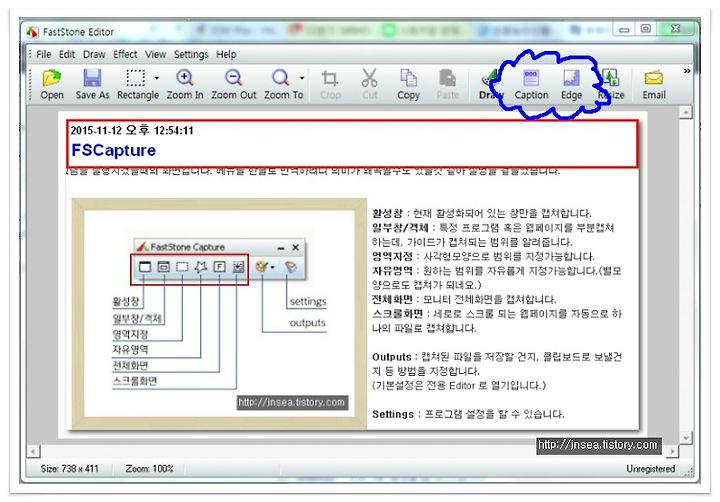Image resolution: width=720 pixels, height=502 pixels.
Task: Click the Email envelope icon
Action: (654, 78)
